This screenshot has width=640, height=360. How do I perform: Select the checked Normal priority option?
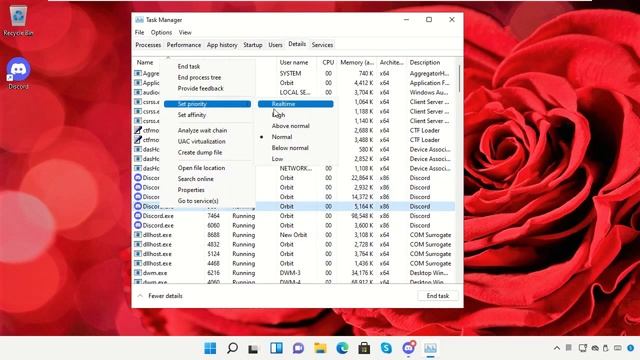click(x=296, y=137)
